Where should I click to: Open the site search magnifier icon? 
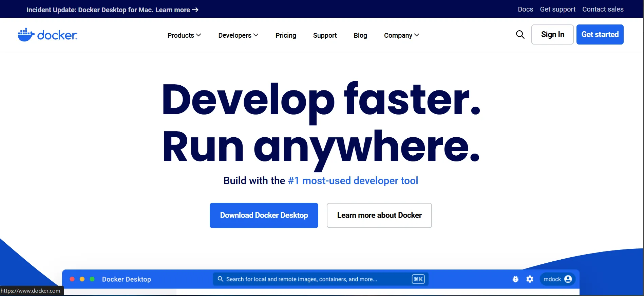click(520, 34)
